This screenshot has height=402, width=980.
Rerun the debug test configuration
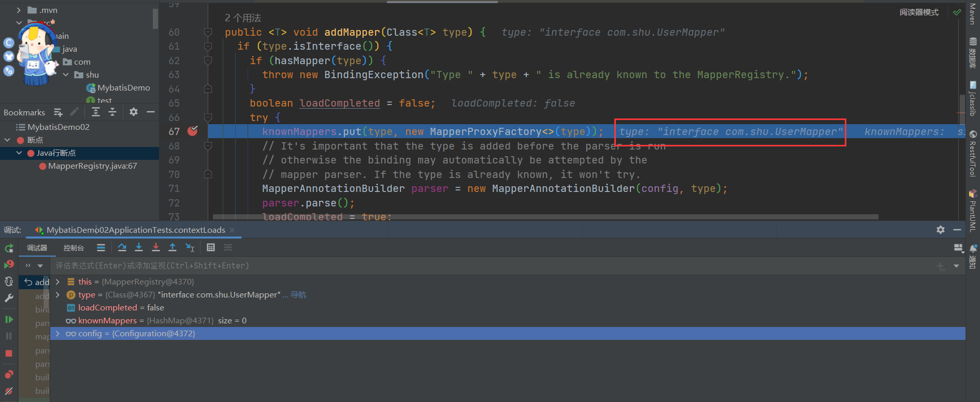click(9, 249)
